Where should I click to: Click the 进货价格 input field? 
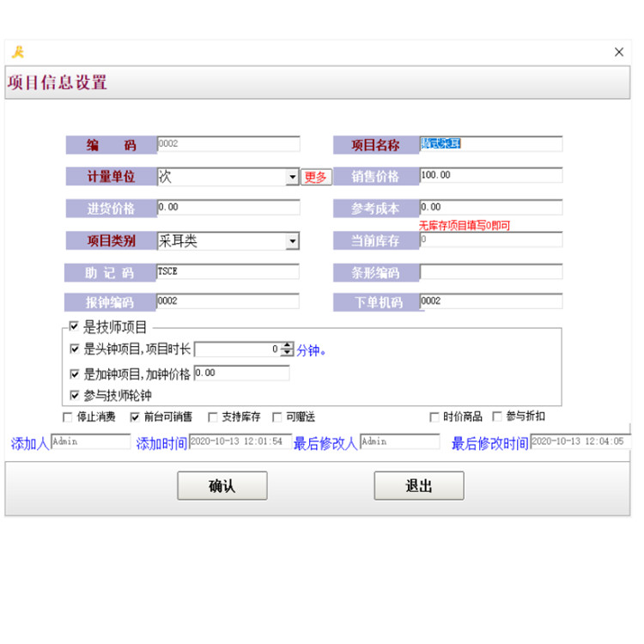[228, 208]
